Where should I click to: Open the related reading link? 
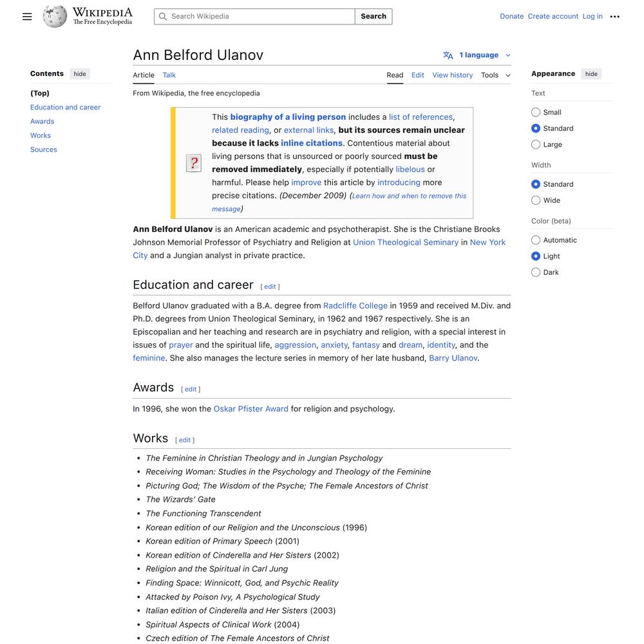point(240,130)
